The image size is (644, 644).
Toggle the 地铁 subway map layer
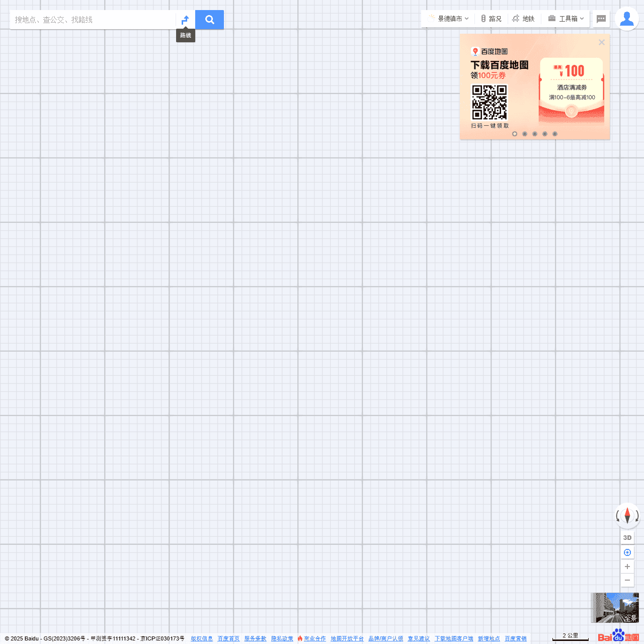coord(523,19)
